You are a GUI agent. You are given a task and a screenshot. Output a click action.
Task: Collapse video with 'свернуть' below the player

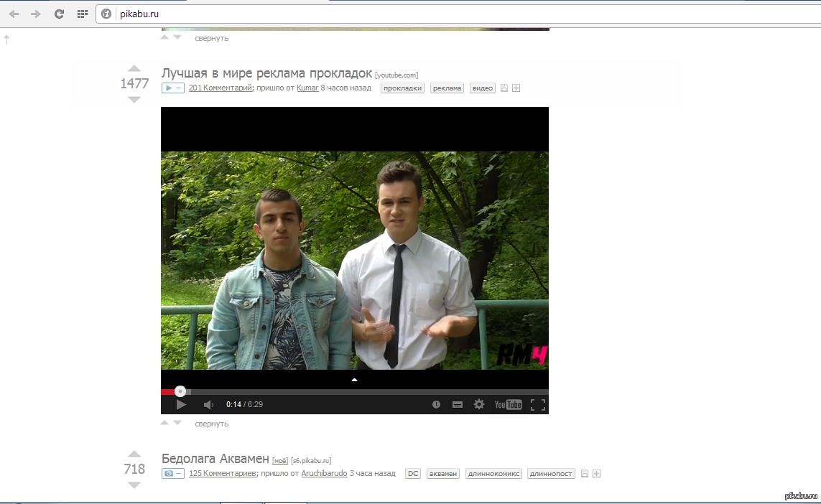click(x=211, y=424)
